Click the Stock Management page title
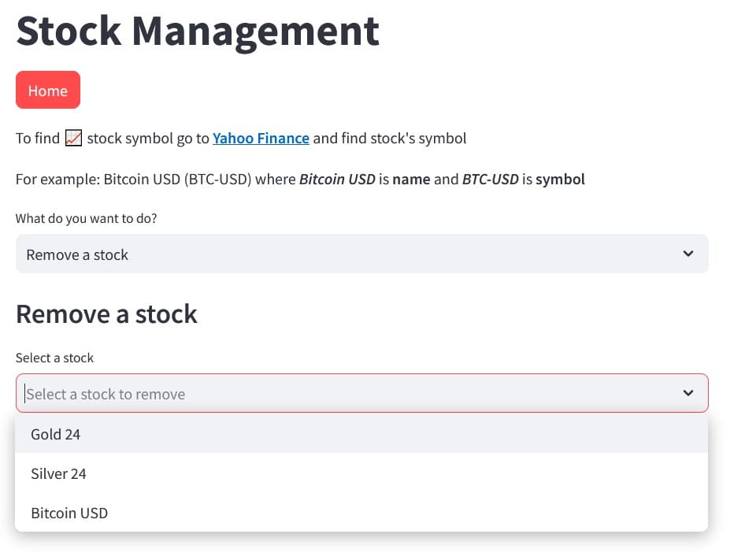This screenshot has height=560, width=734. (198, 30)
